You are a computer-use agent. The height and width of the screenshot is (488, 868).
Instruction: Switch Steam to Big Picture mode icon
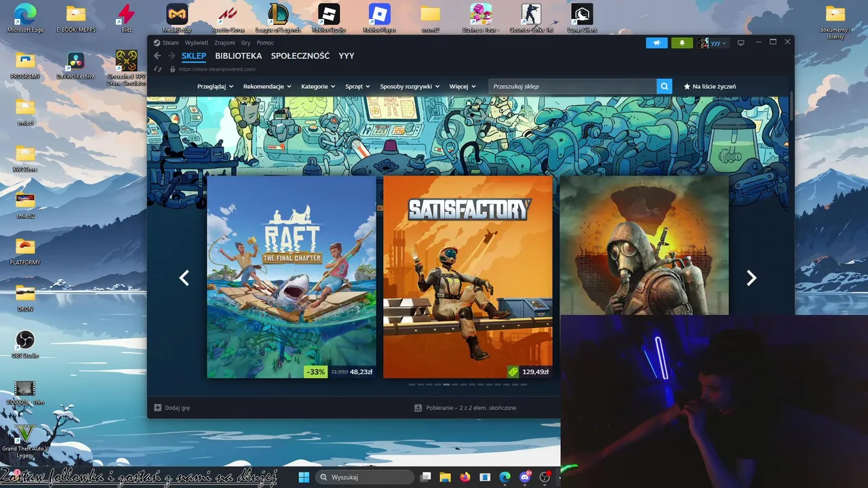coord(741,43)
